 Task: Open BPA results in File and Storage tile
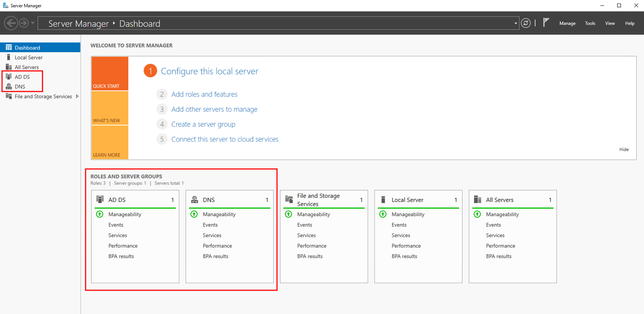310,256
